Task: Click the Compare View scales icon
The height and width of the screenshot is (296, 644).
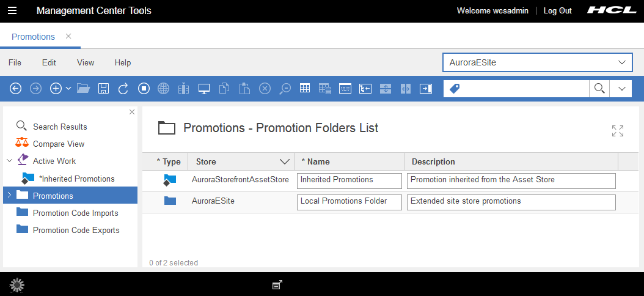Action: [22, 144]
